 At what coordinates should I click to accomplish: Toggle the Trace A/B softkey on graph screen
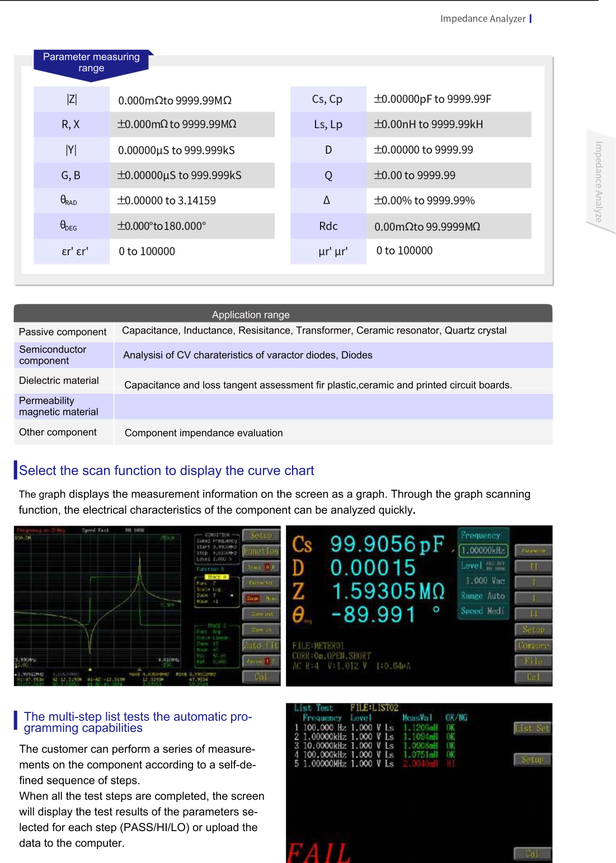click(261, 567)
